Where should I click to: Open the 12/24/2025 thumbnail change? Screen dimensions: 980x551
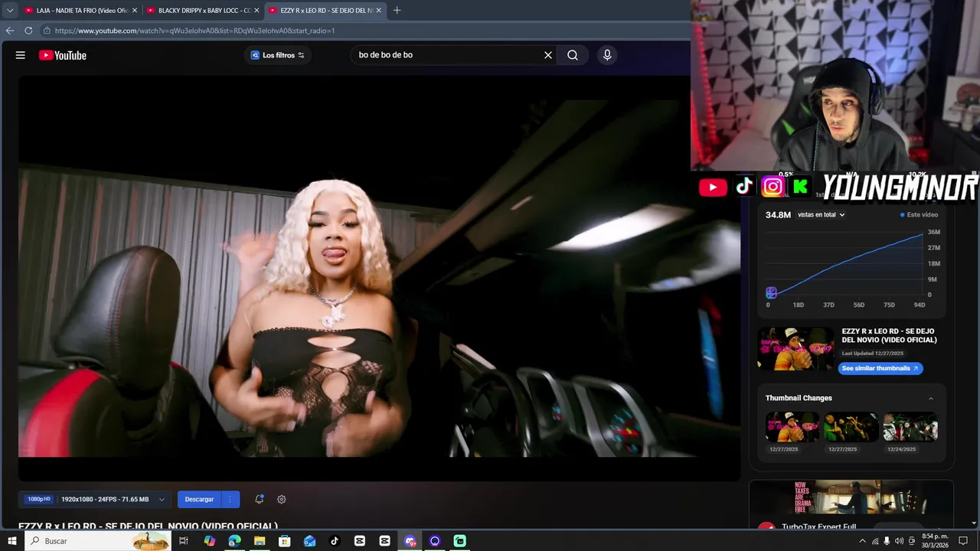point(910,427)
